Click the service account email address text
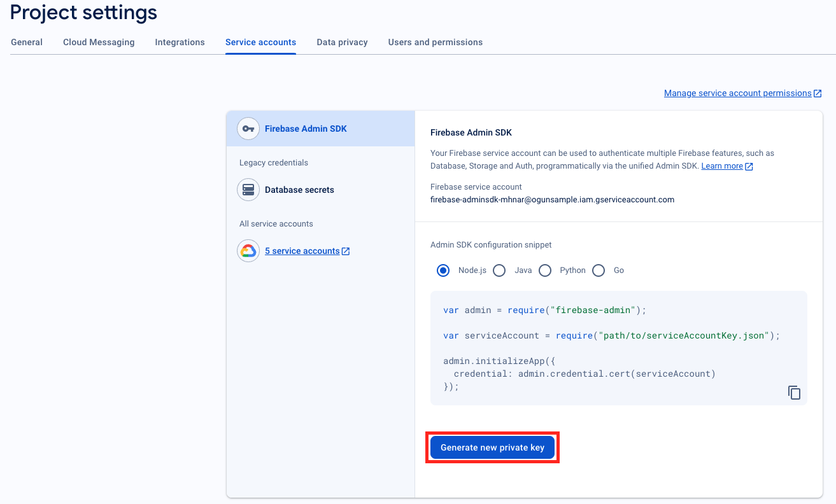 [552, 199]
